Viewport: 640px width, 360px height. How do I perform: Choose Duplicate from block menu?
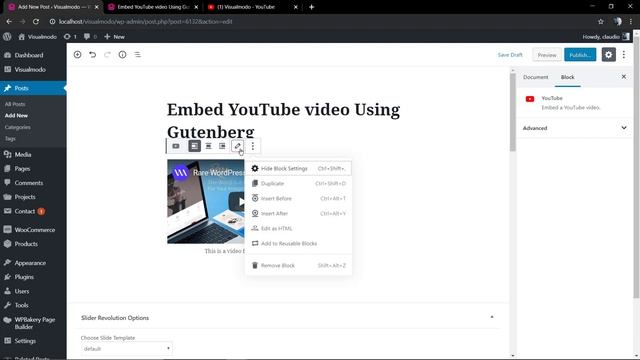(x=298, y=184)
